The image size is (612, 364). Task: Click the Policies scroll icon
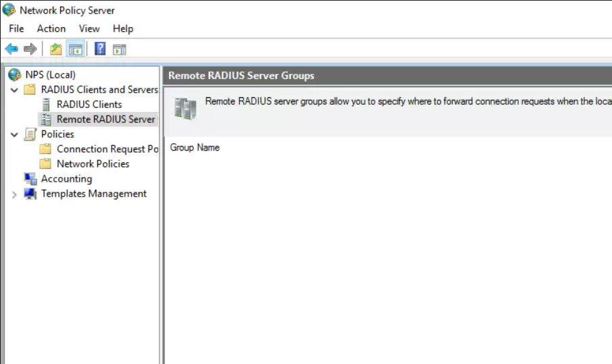coord(30,134)
